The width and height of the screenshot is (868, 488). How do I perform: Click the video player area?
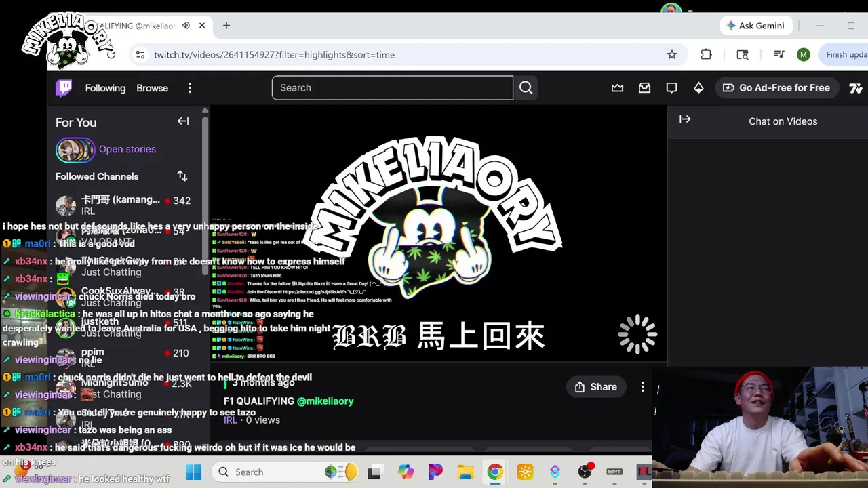(439, 234)
